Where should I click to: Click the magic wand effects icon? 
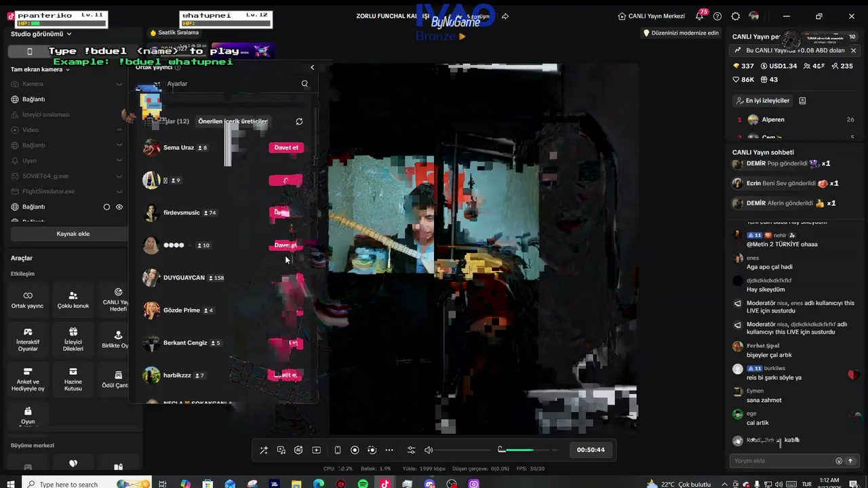pyautogui.click(x=264, y=450)
